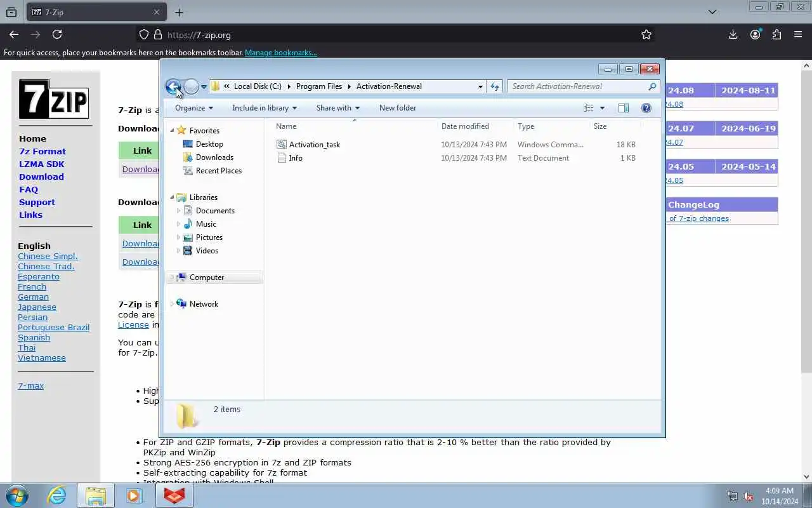Click the Firefox list all tabs arrow
Screen dimensions: 812x508
click(x=712, y=12)
